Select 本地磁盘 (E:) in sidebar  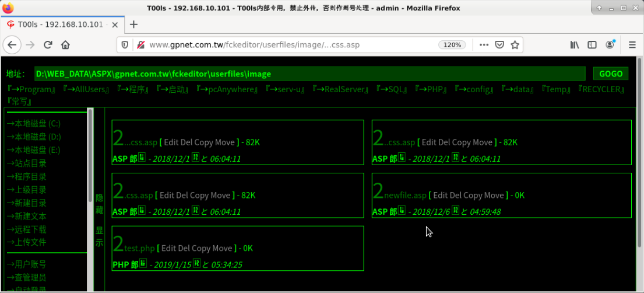click(34, 150)
